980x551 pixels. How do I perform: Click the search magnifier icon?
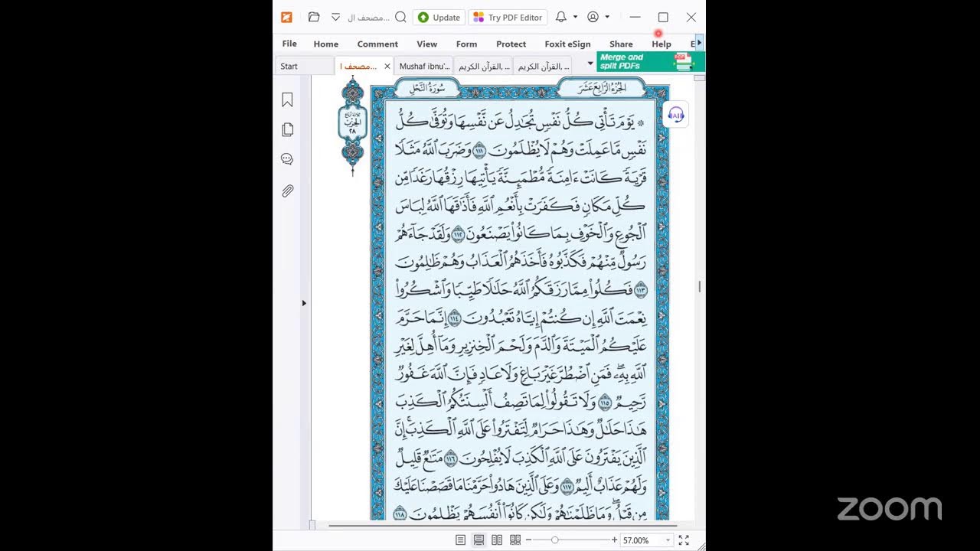point(400,17)
